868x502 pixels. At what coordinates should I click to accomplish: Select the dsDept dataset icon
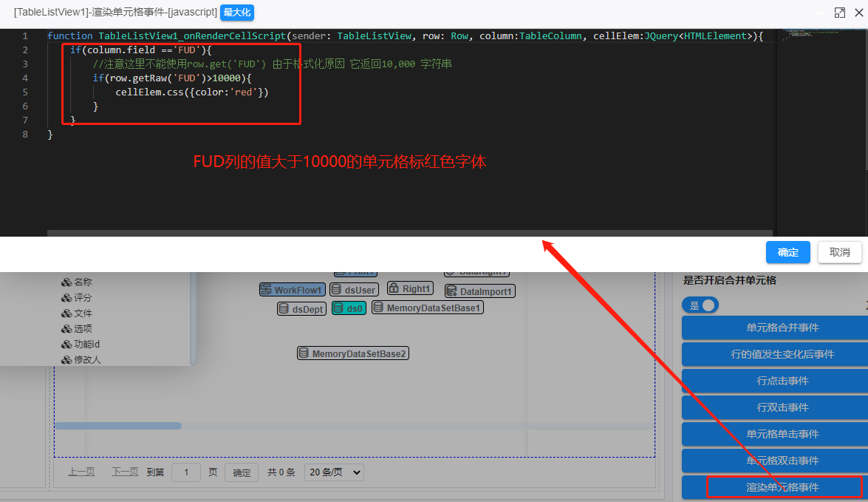click(x=301, y=309)
